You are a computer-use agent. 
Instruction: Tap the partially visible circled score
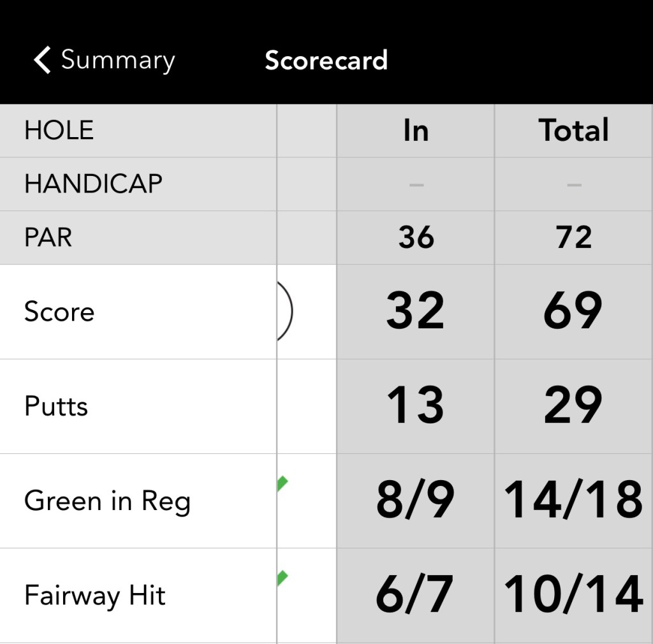(x=284, y=312)
